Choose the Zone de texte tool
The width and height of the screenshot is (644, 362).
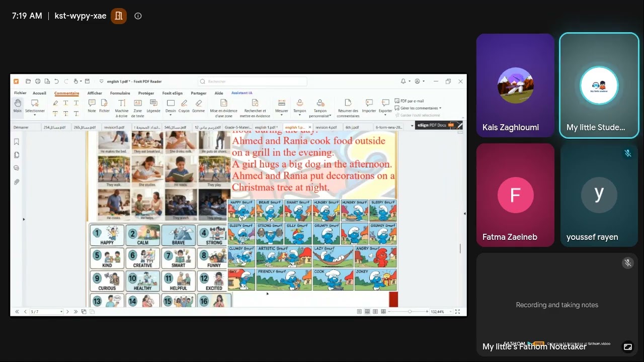tap(138, 108)
